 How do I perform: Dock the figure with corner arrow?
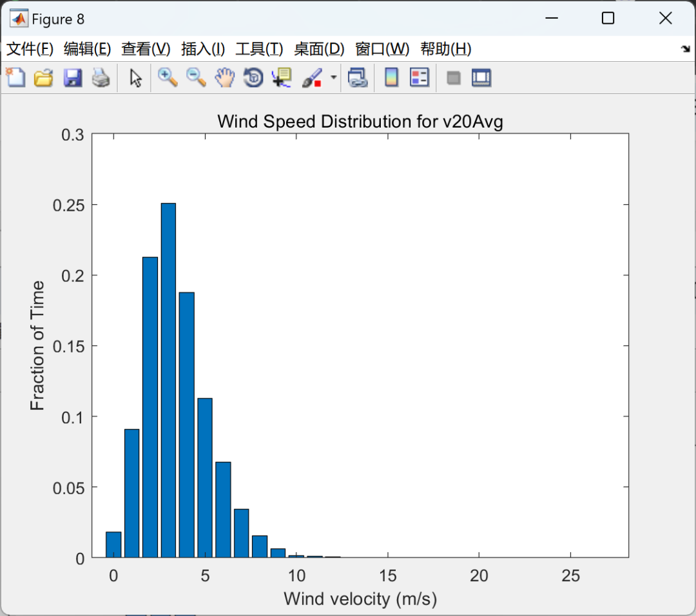686,49
